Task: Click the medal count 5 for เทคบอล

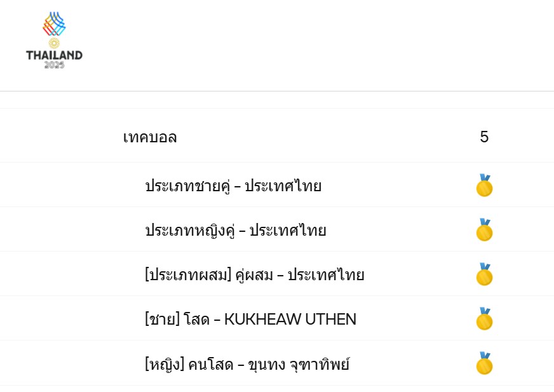Action: point(484,137)
